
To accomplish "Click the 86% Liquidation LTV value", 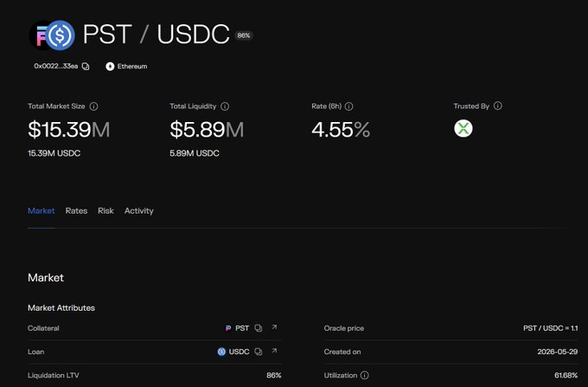I will (274, 376).
